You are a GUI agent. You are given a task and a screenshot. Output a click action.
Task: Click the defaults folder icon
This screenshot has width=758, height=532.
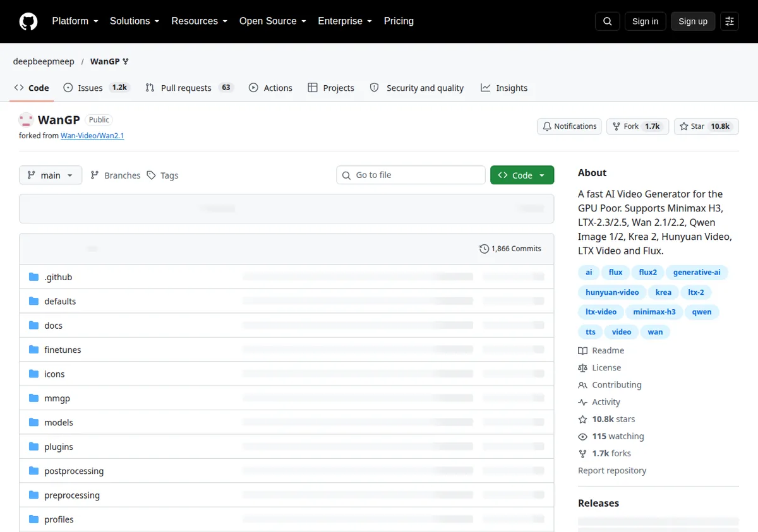34,301
